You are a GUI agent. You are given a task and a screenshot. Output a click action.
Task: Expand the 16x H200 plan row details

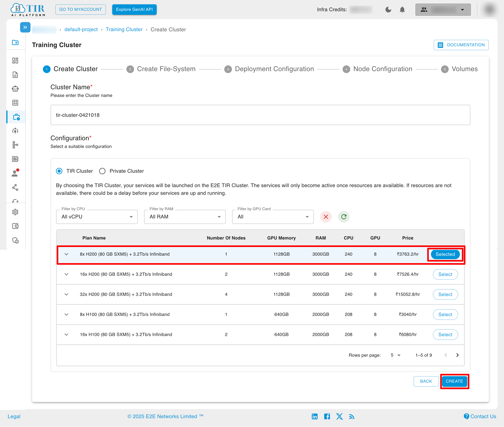[x=67, y=274]
